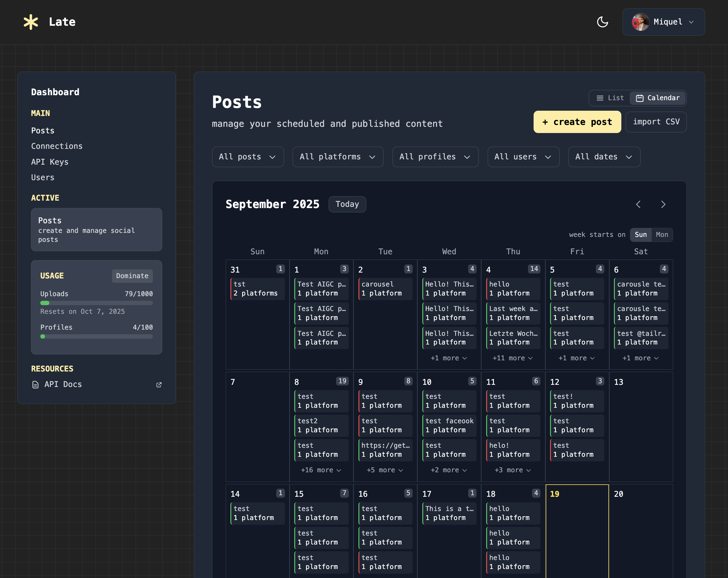The width and height of the screenshot is (728, 578).
Task: Open the All posts filter
Action: (x=248, y=157)
